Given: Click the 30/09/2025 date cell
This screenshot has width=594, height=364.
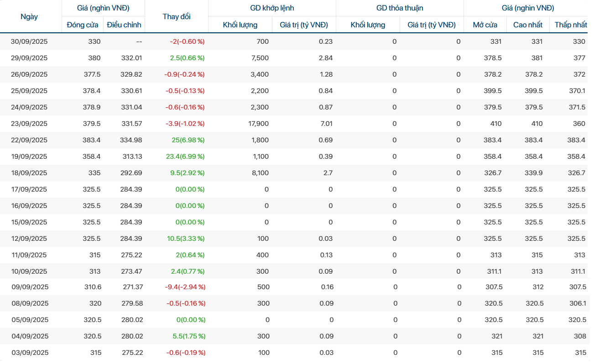Looking at the screenshot, I should tap(29, 42).
